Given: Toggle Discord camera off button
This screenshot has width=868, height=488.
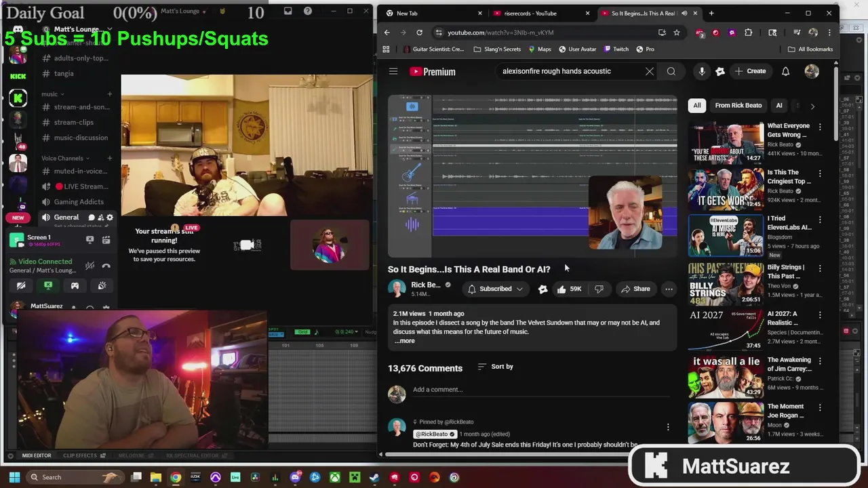Looking at the screenshot, I should (21, 285).
